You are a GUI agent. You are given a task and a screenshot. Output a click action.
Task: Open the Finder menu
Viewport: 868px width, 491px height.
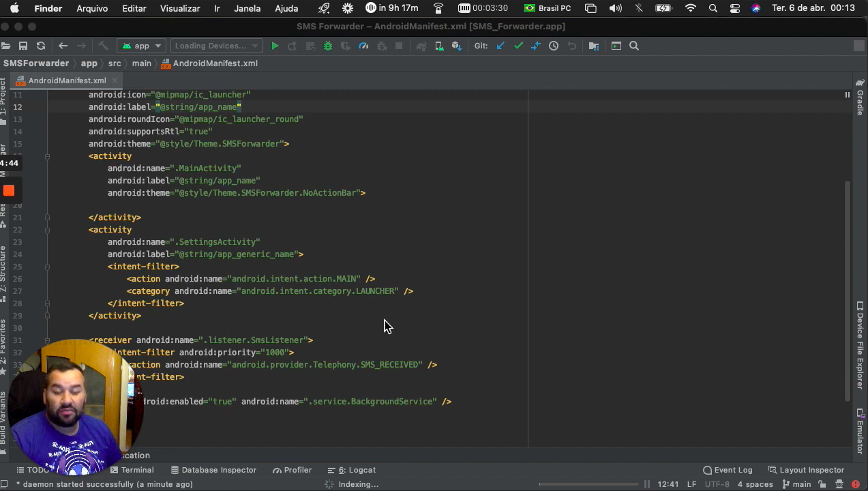pyautogui.click(x=48, y=8)
